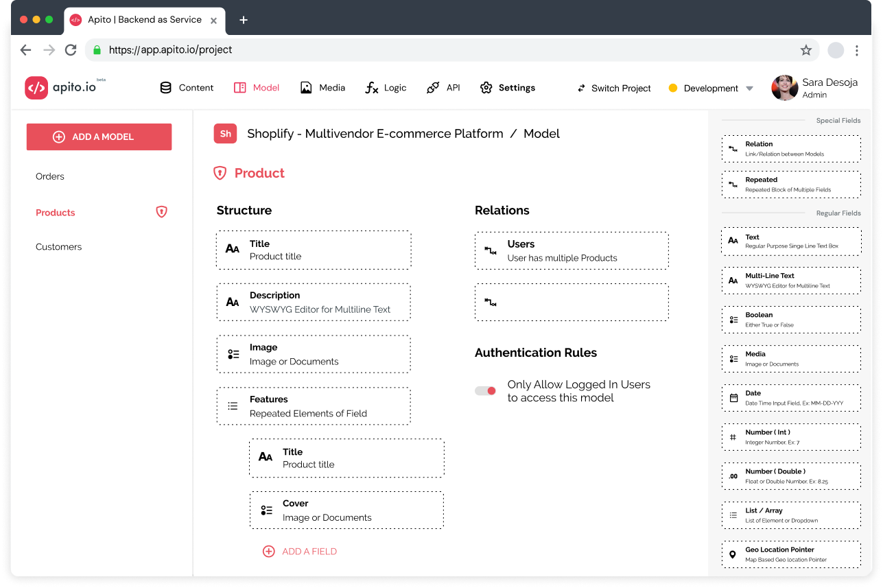This screenshot has width=883, height=588.
Task: Select the Products model
Action: click(55, 213)
